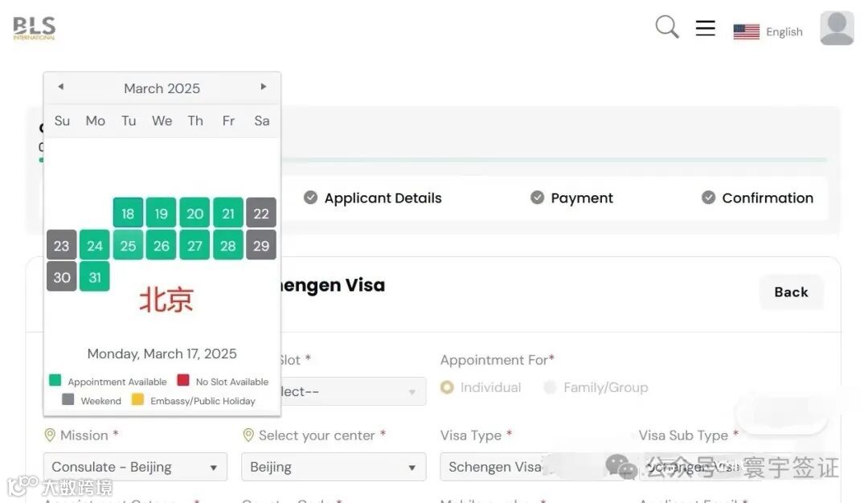
Task: Open the Beijing center dropdown
Action: (x=334, y=467)
